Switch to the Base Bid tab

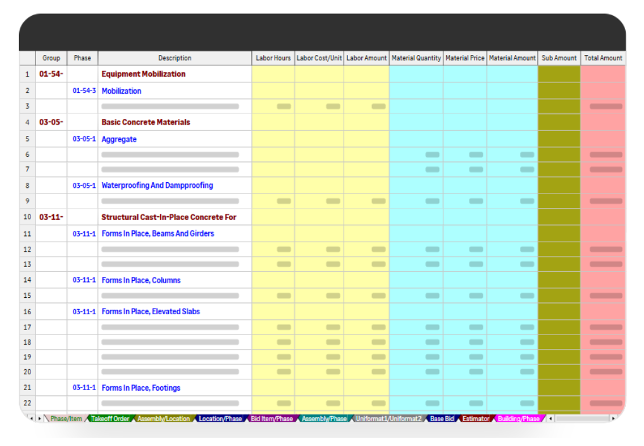[x=442, y=418]
